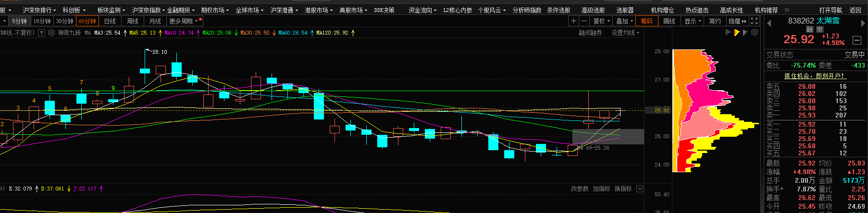
Task: Click the 京 exchange badge
Action: pyautogui.click(x=820, y=29)
